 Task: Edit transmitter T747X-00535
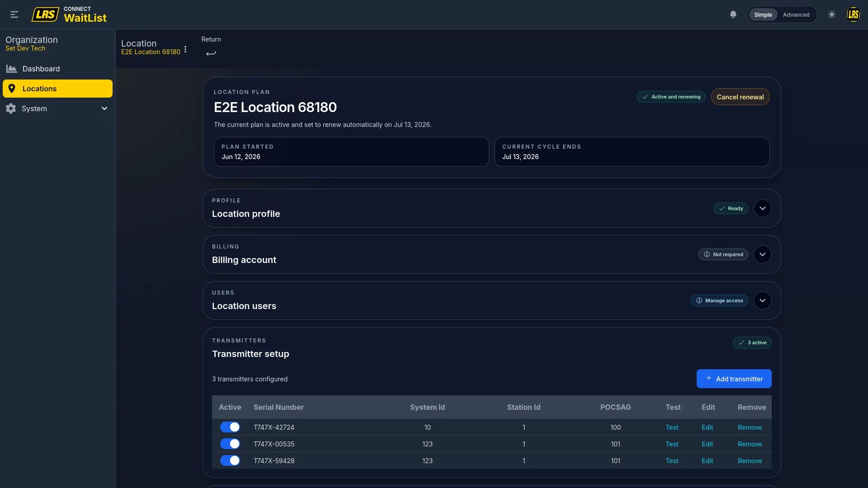[x=707, y=444]
